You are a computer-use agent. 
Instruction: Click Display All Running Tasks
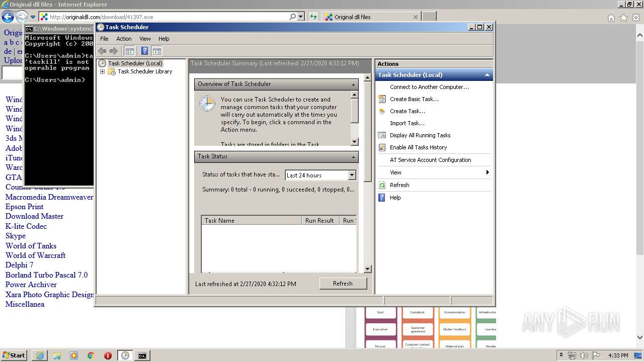click(x=420, y=135)
